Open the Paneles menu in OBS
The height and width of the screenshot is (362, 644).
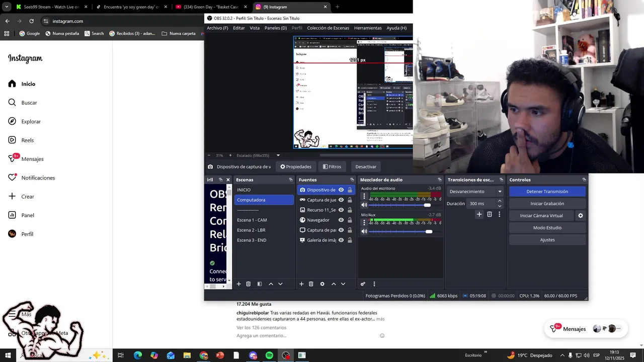pyautogui.click(x=276, y=28)
